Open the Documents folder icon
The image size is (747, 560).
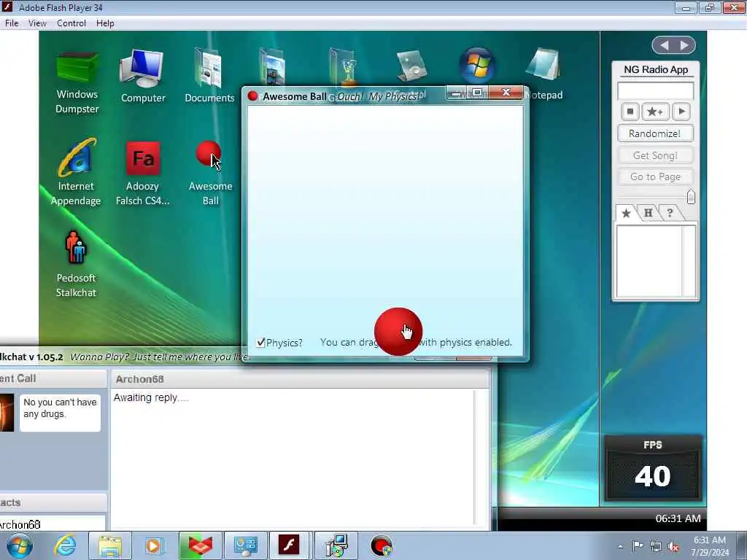pyautogui.click(x=209, y=76)
